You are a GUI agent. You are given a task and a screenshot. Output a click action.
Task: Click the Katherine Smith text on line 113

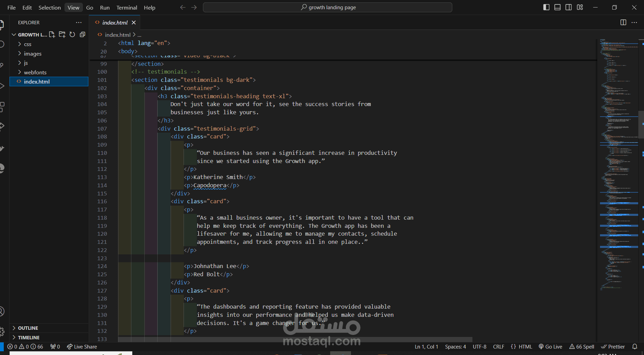218,177
